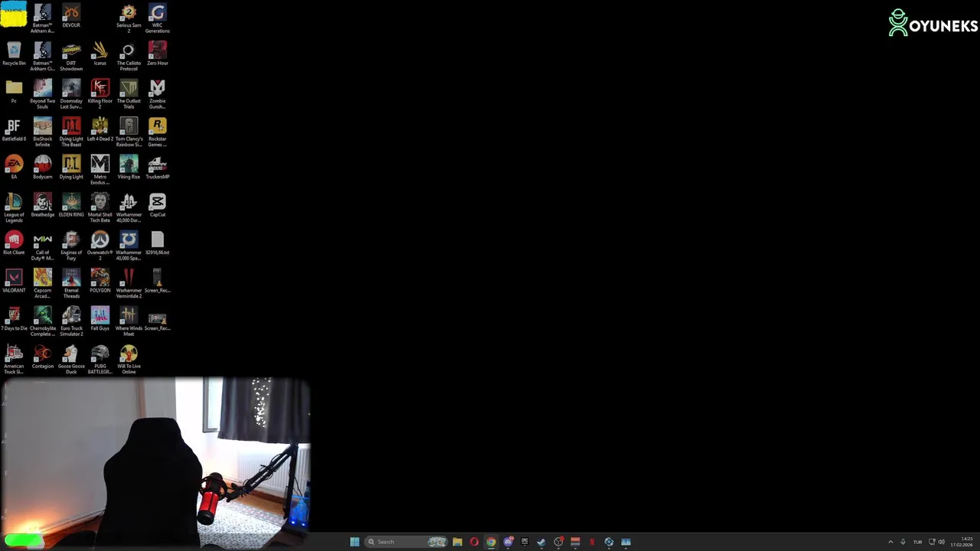Select the Engines of Fury icon

(x=71, y=246)
